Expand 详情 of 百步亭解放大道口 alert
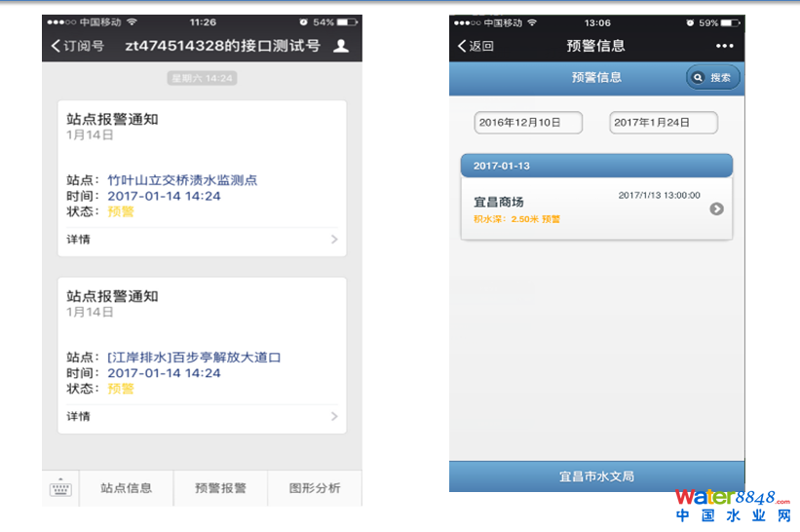This screenshot has width=800, height=532. pos(202,417)
